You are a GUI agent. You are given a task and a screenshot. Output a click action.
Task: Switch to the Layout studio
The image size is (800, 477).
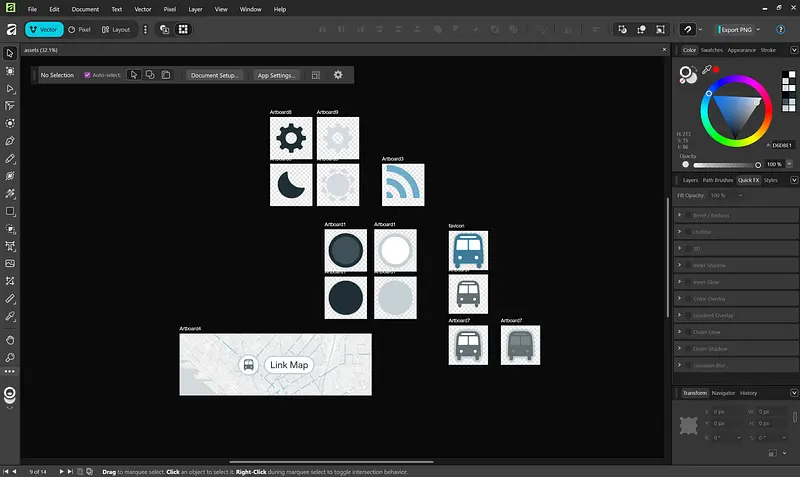click(116, 29)
